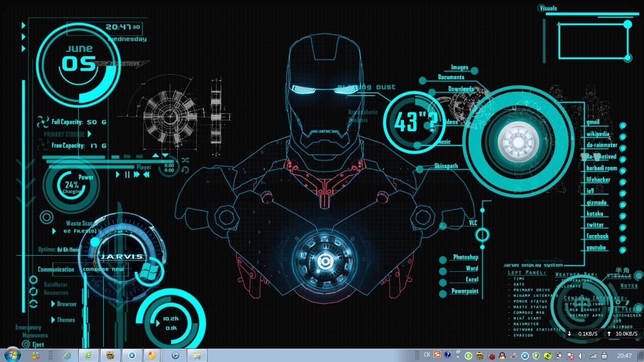Click the green play circle tray icon
The image size is (644, 362).
[x=468, y=356]
